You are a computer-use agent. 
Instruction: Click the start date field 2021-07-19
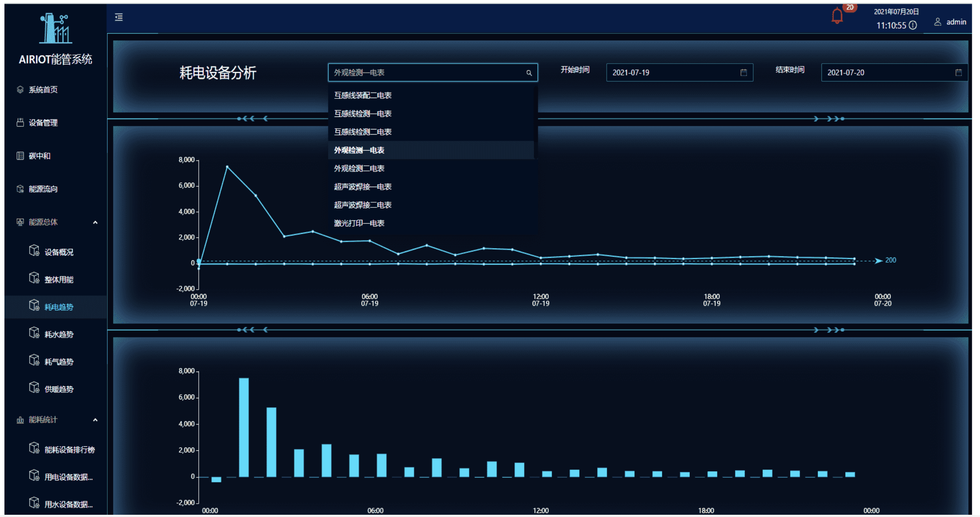click(680, 72)
